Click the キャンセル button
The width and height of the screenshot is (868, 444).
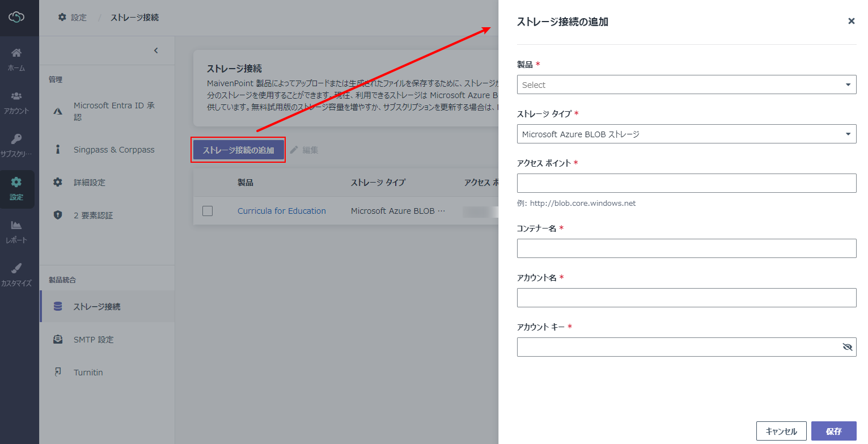(x=781, y=431)
